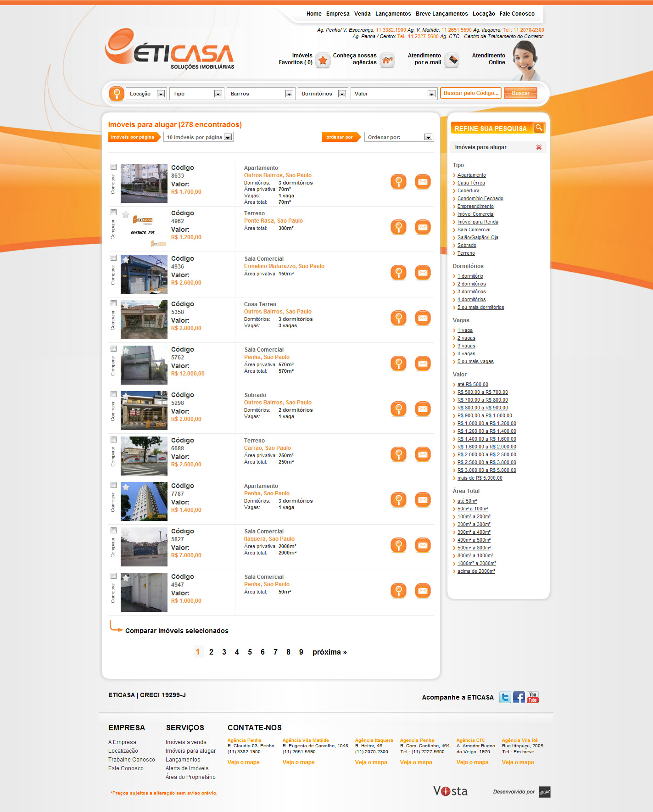Screen dimensions: 653x812
Task: Filter value R$ 1.000,00 a R$ 1.200,00
Action: click(x=487, y=424)
